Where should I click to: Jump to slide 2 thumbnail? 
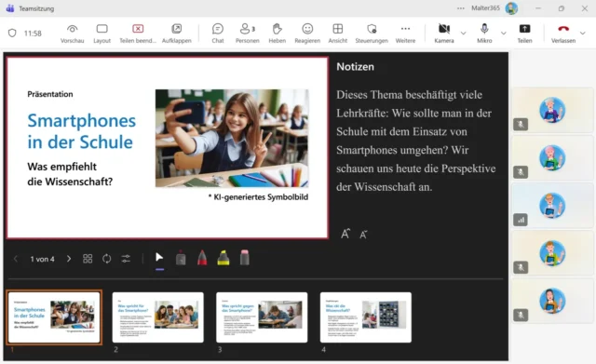point(158,317)
